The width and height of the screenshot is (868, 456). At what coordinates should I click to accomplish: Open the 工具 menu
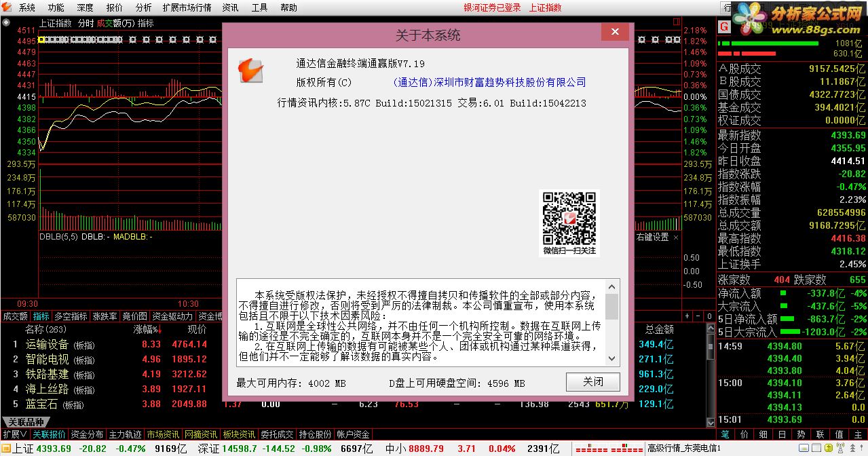point(259,7)
